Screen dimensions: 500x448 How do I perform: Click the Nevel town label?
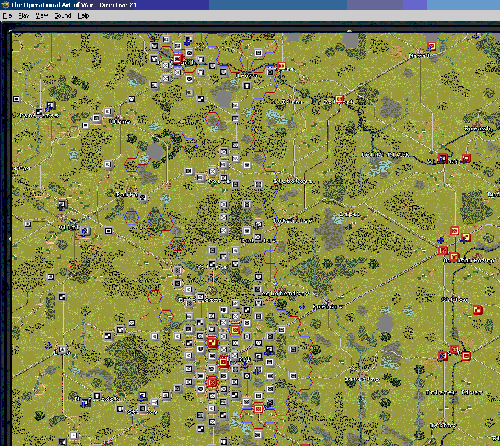419,56
